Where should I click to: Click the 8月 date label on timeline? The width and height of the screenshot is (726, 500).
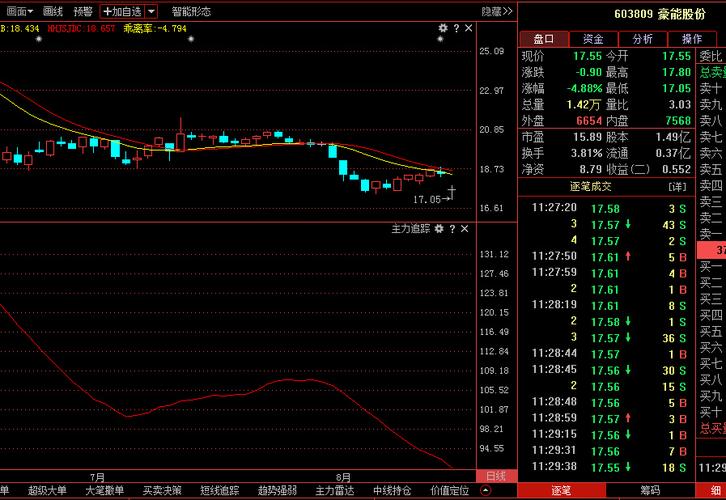343,477
